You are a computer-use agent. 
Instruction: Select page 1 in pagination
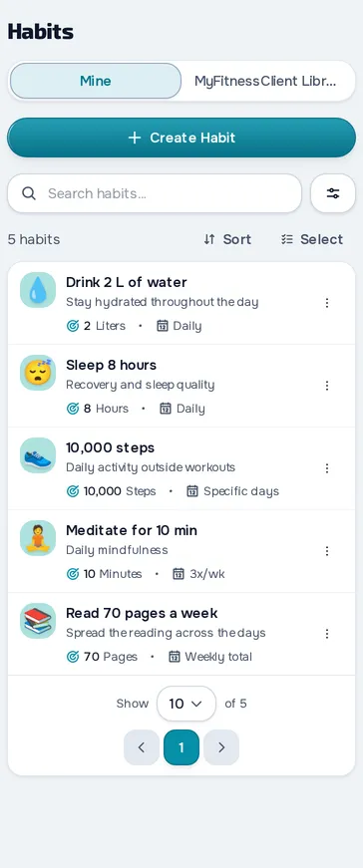coord(181,747)
